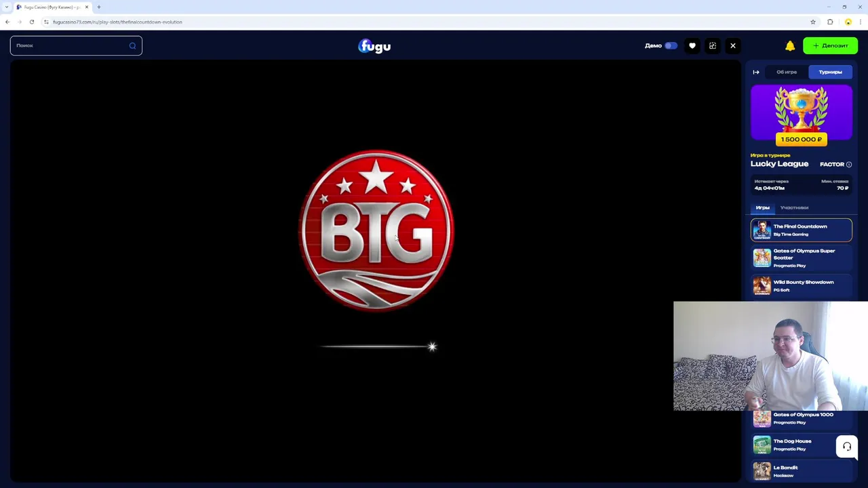
Task: Open site information icon in address bar
Action: (46, 22)
